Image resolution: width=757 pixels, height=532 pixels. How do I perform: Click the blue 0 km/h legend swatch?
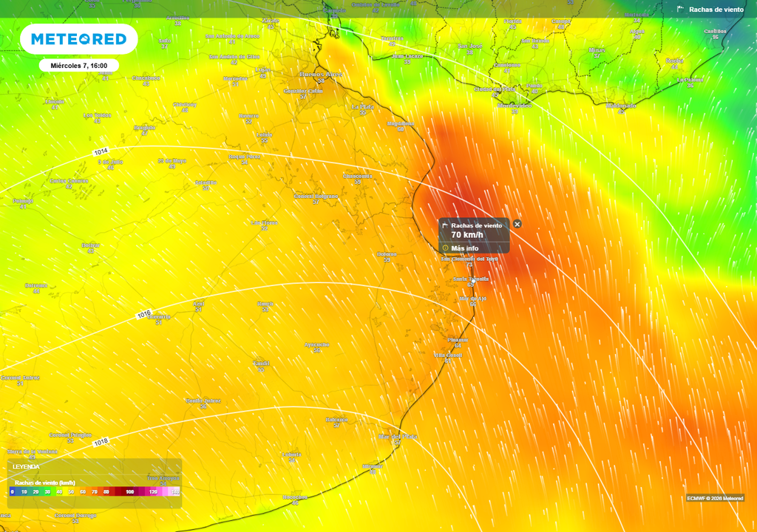click(12, 491)
